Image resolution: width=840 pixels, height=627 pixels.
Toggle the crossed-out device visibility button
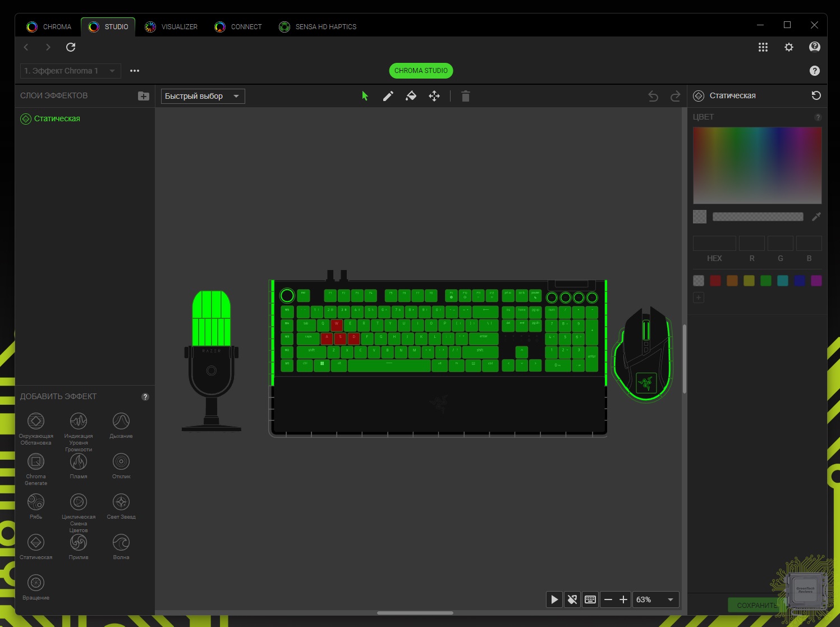coord(572,599)
